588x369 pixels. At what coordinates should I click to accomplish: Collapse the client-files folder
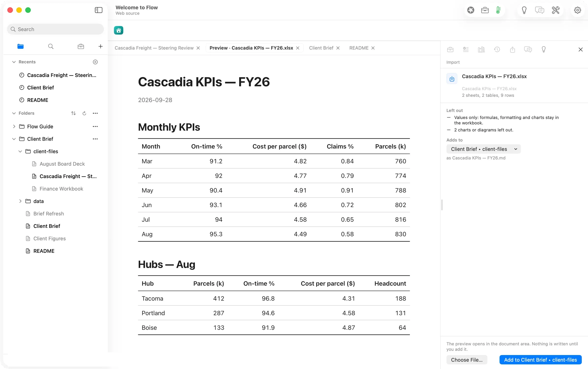pos(20,151)
